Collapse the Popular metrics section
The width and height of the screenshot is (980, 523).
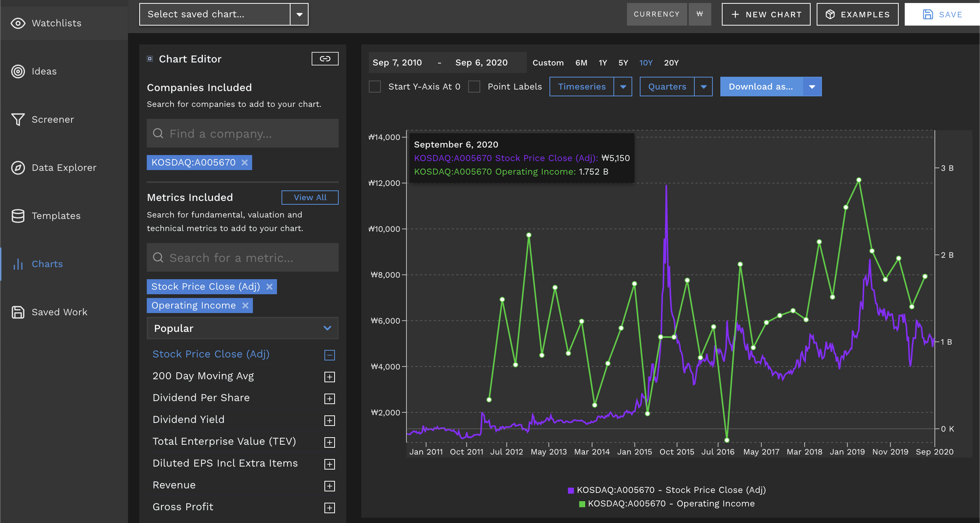tap(327, 328)
